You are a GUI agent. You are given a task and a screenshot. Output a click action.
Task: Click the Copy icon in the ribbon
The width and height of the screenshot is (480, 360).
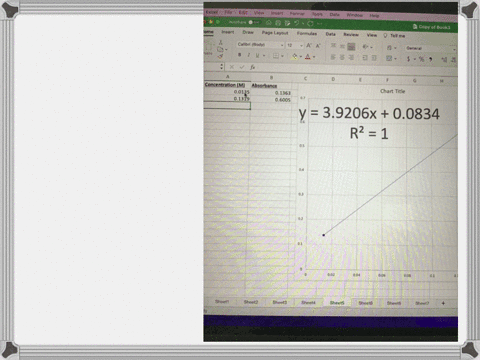[x=220, y=49]
